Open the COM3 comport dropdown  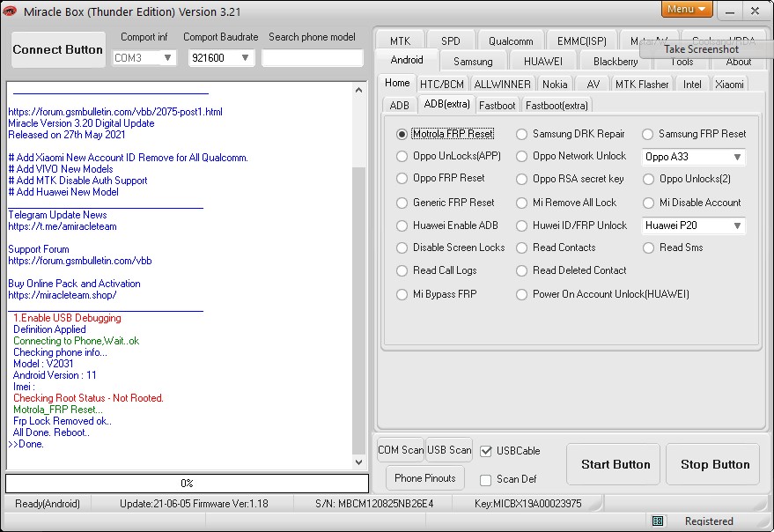tap(144, 58)
